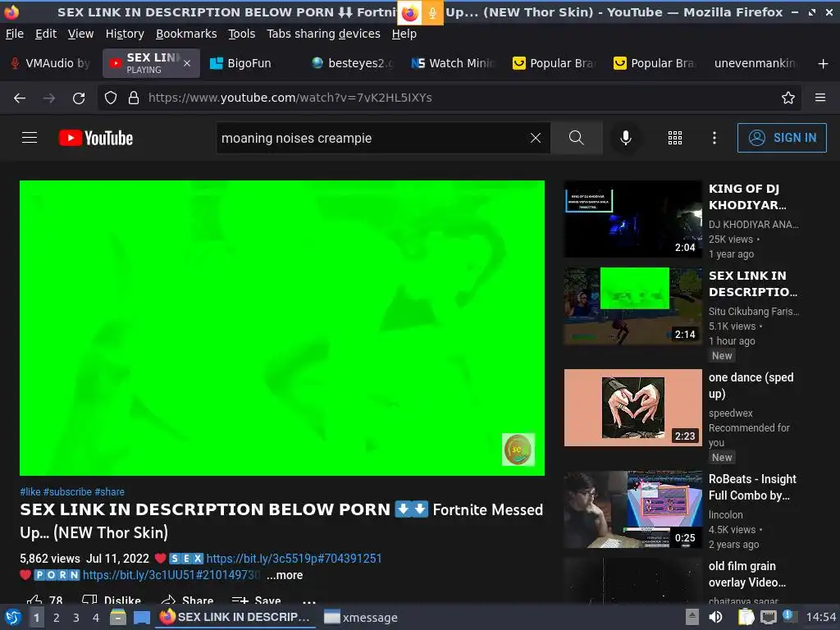Clear the YouTube search text
Image resolution: width=840 pixels, height=630 pixels.
tap(535, 138)
